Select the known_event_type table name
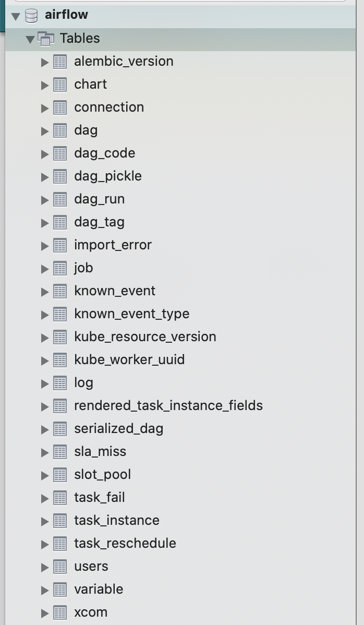The height and width of the screenshot is (625, 364). [x=132, y=314]
